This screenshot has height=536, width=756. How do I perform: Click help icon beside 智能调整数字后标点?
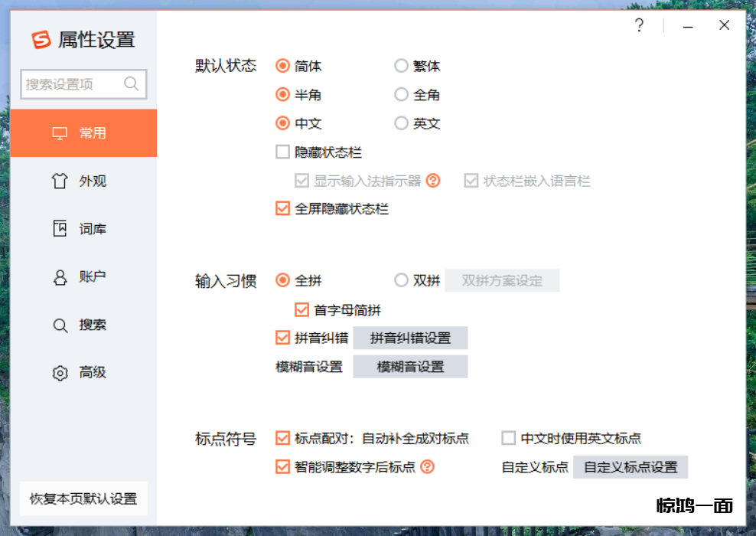pyautogui.click(x=428, y=466)
